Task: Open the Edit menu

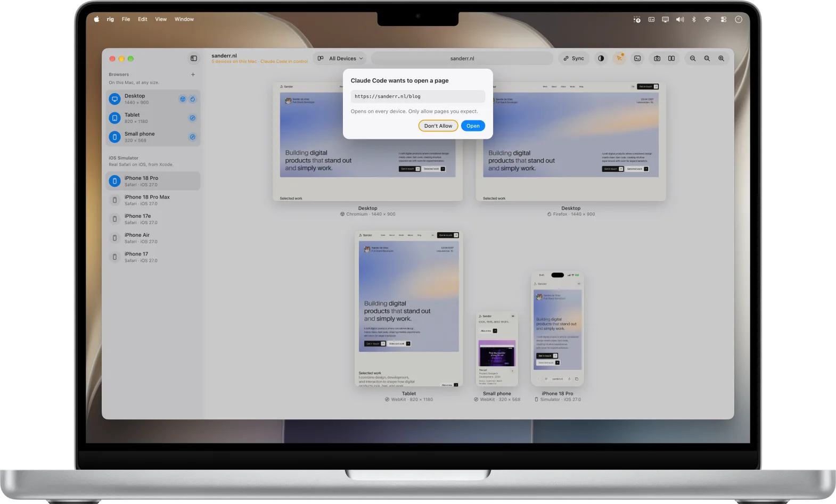Action: pyautogui.click(x=143, y=19)
